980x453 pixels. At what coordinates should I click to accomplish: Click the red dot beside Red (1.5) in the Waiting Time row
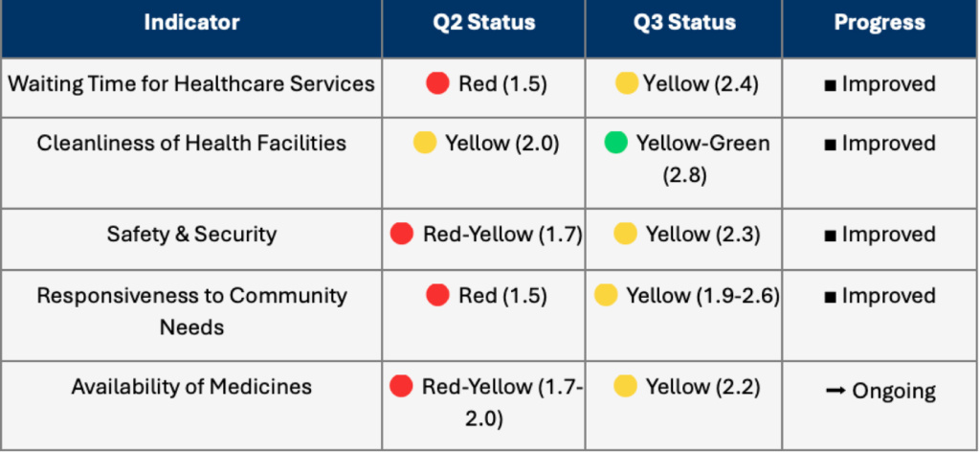[437, 83]
